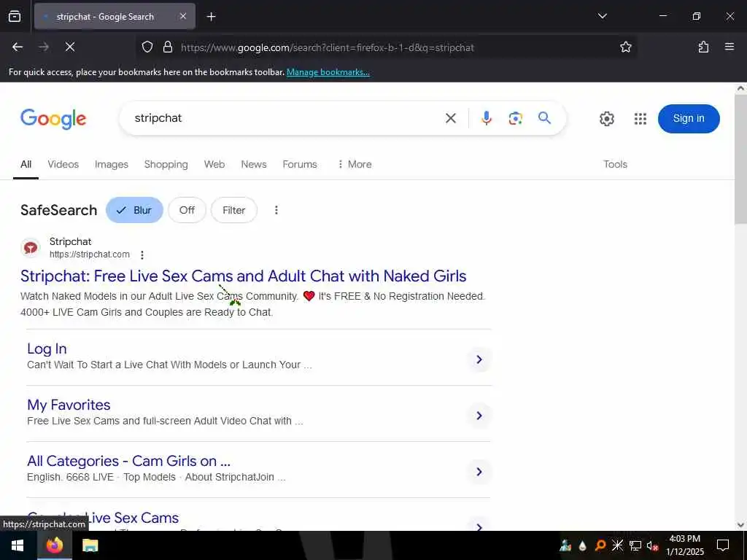Switch to the Shopping tab
Viewport: 747px width, 560px height.
[166, 164]
